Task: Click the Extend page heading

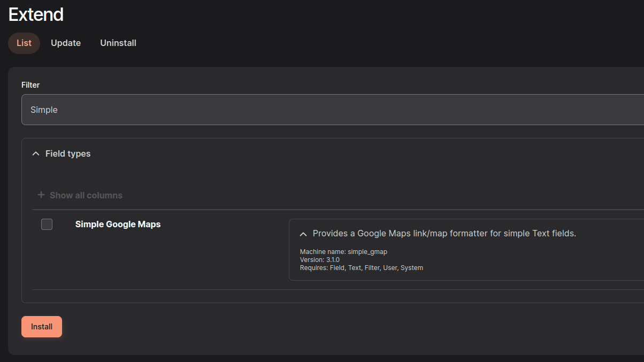Action: click(36, 14)
